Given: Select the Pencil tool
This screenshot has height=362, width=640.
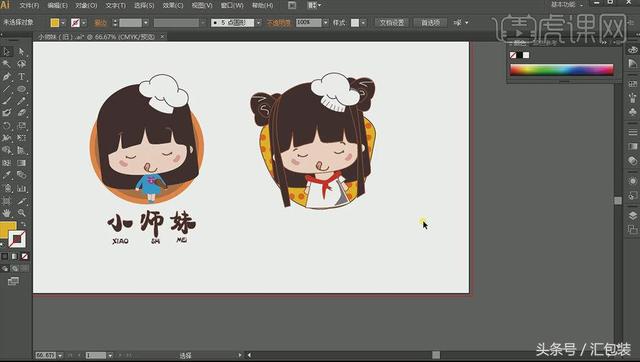Looking at the screenshot, I should tap(21, 101).
